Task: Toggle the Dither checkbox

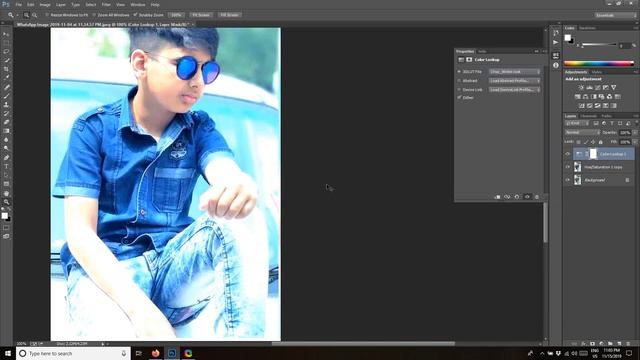Action: click(459, 98)
